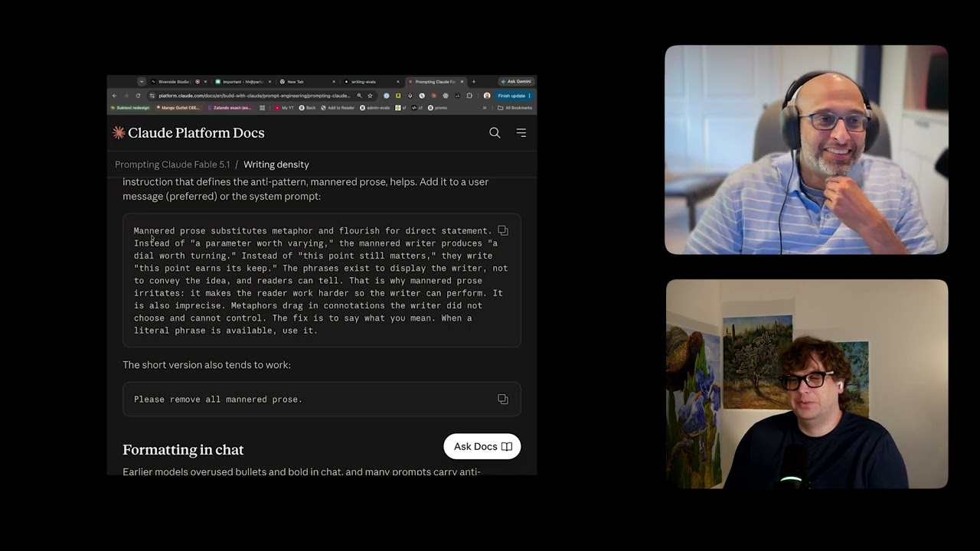Open the 'Back' bookmark
Image resolution: width=980 pixels, height=551 pixels.
coord(307,108)
